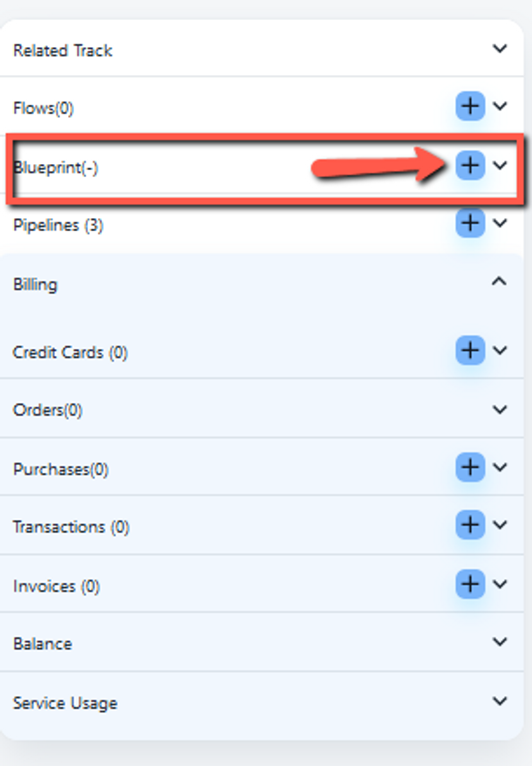
Task: Add a Transaction with plus icon
Action: click(470, 525)
